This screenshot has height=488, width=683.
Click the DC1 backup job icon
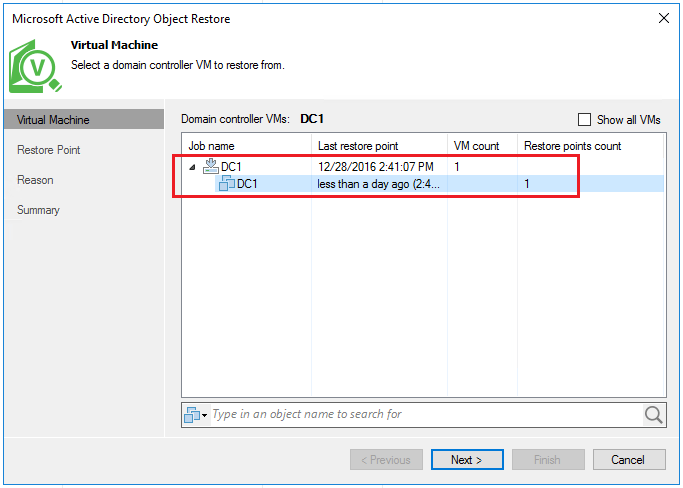(x=211, y=166)
